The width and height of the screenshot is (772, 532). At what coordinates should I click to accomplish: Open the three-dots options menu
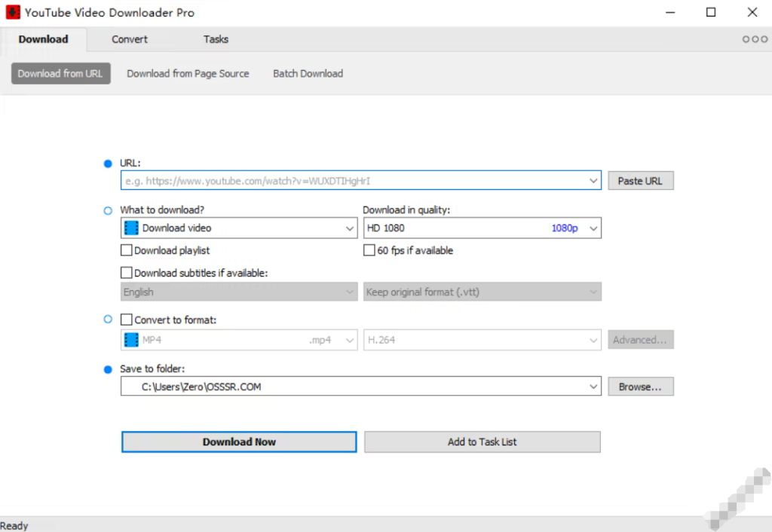755,39
